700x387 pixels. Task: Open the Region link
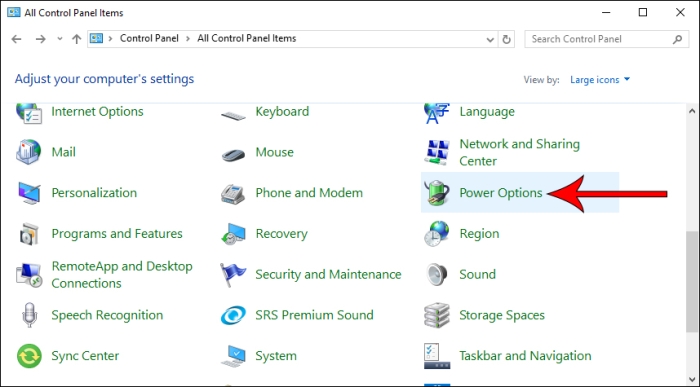click(479, 234)
